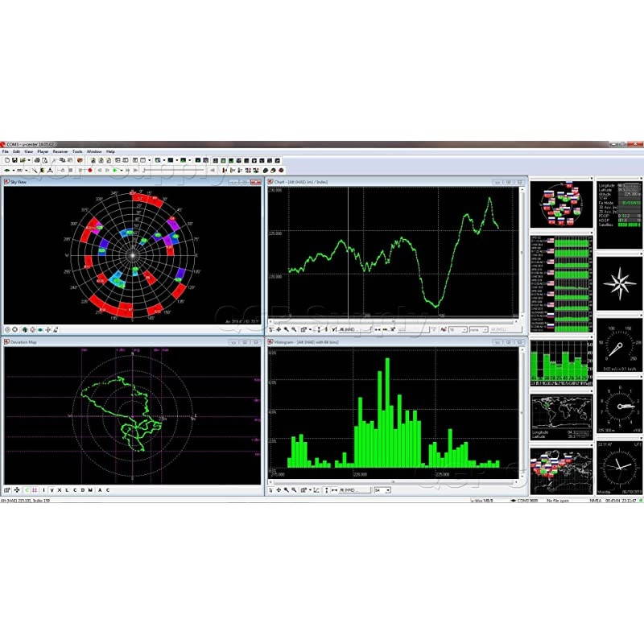Screen dimensions: 644x644
Task: Click the Save icon in toolbar
Action: tap(14, 160)
